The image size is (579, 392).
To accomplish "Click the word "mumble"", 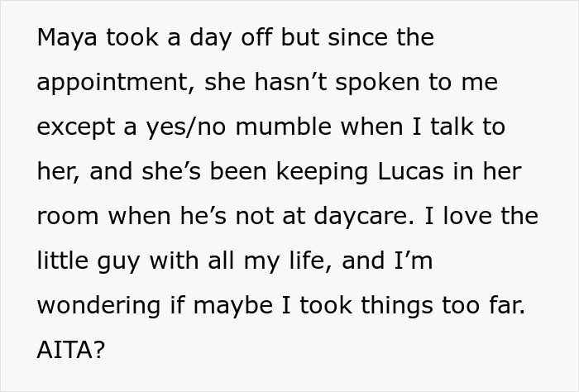I will click(285, 127).
